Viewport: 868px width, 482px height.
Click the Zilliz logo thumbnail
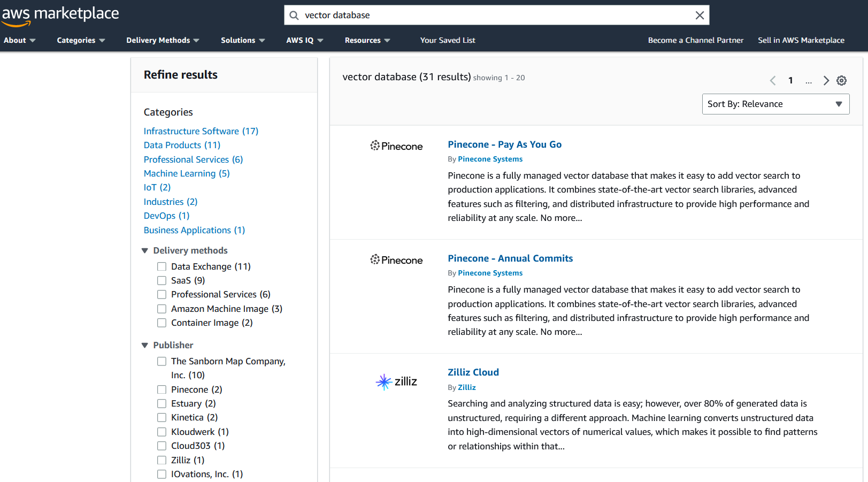pos(396,381)
